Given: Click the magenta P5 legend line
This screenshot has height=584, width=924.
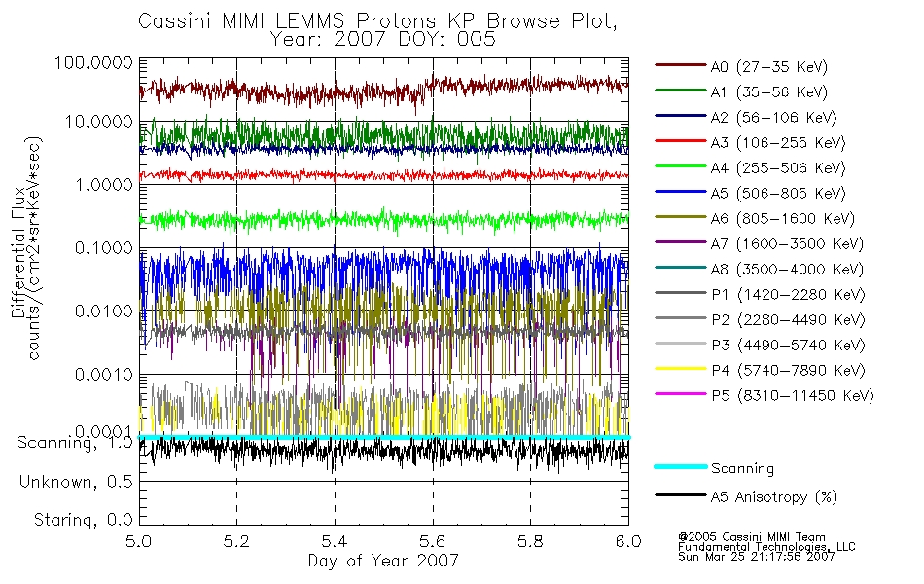Looking at the screenshot, I should pos(680,393).
